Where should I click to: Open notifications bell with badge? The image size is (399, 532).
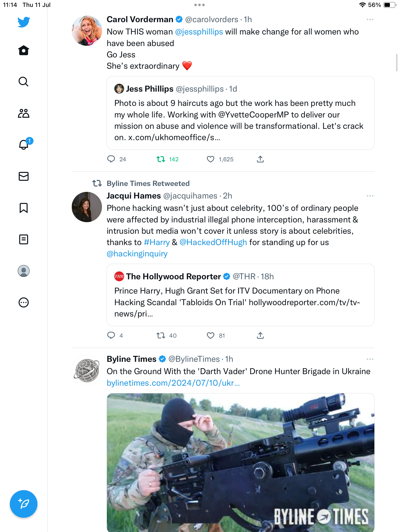pos(24,145)
